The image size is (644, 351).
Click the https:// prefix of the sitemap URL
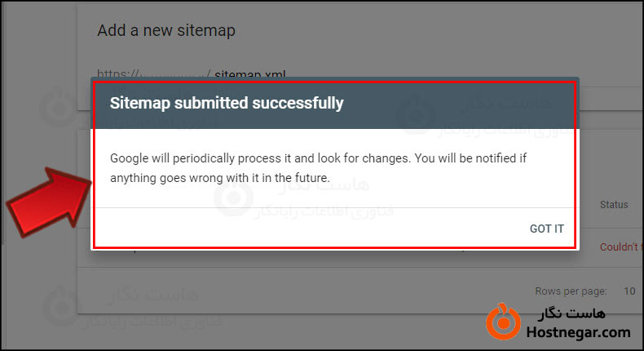coord(115,75)
